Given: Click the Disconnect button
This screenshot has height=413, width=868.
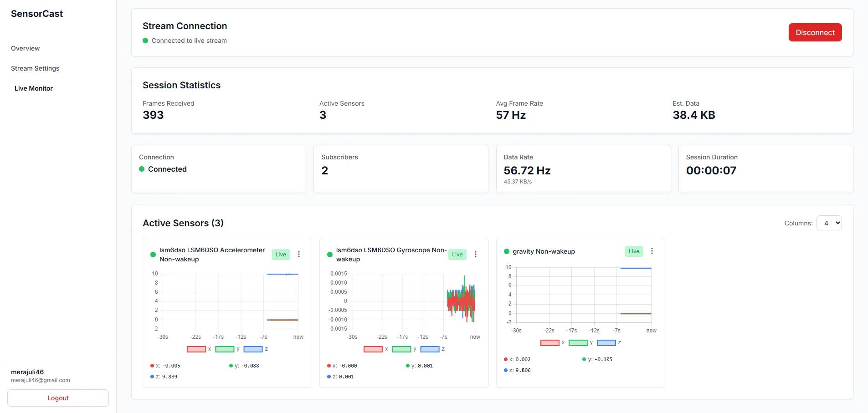Looking at the screenshot, I should 815,32.
